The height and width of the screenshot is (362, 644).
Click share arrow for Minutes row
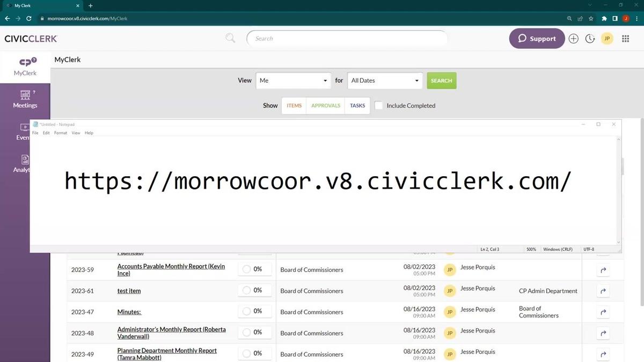coord(603,312)
